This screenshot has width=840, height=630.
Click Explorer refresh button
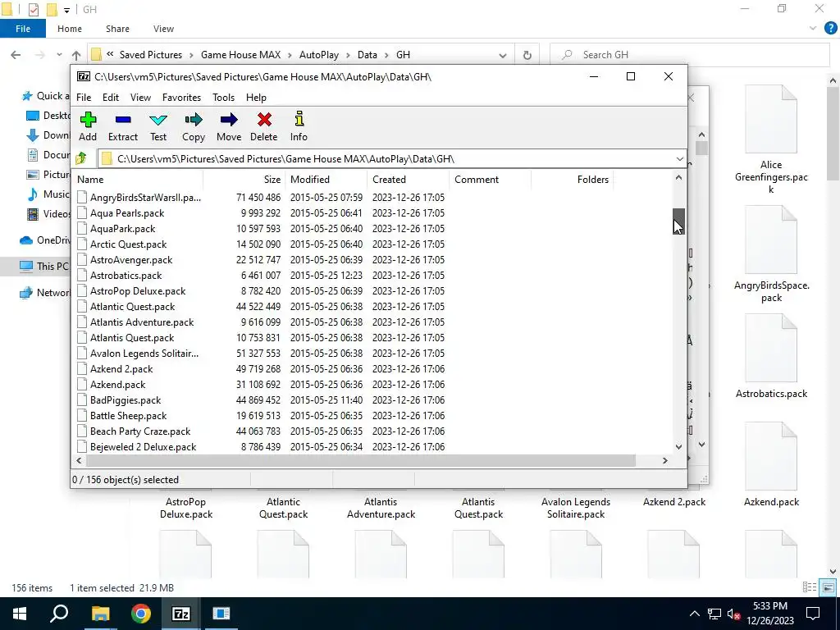coord(527,55)
